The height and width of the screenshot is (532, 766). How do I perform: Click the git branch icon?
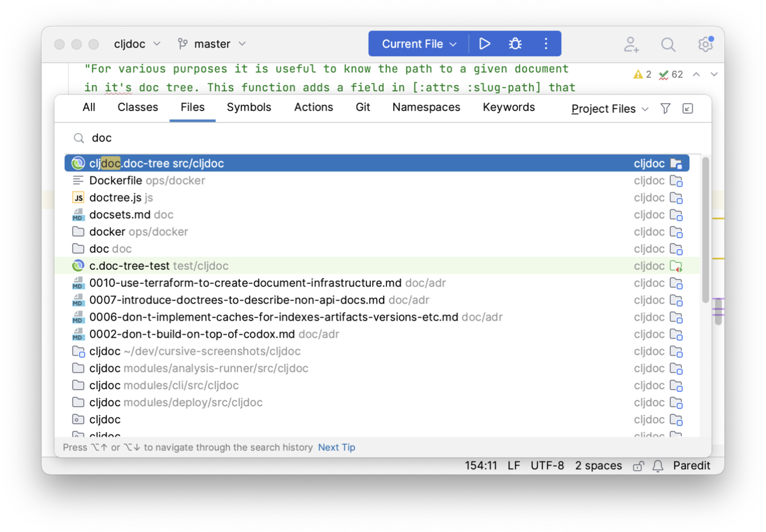tap(182, 44)
